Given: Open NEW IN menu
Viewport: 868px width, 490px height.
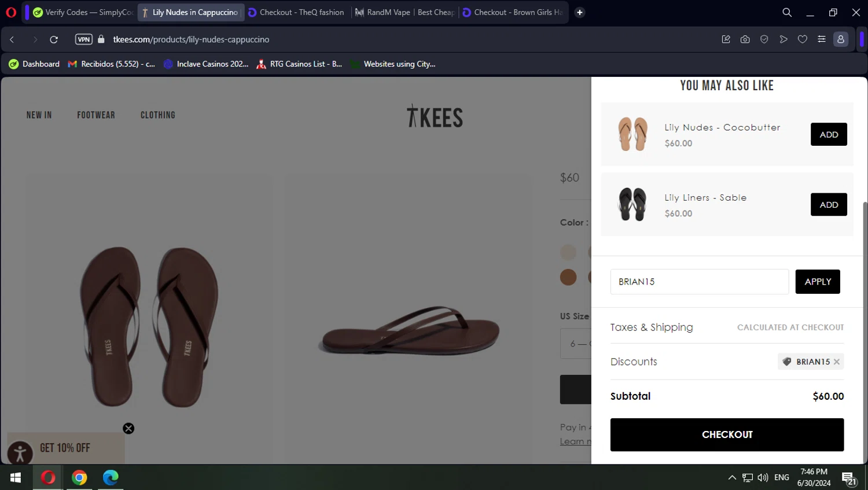Looking at the screenshot, I should [39, 115].
